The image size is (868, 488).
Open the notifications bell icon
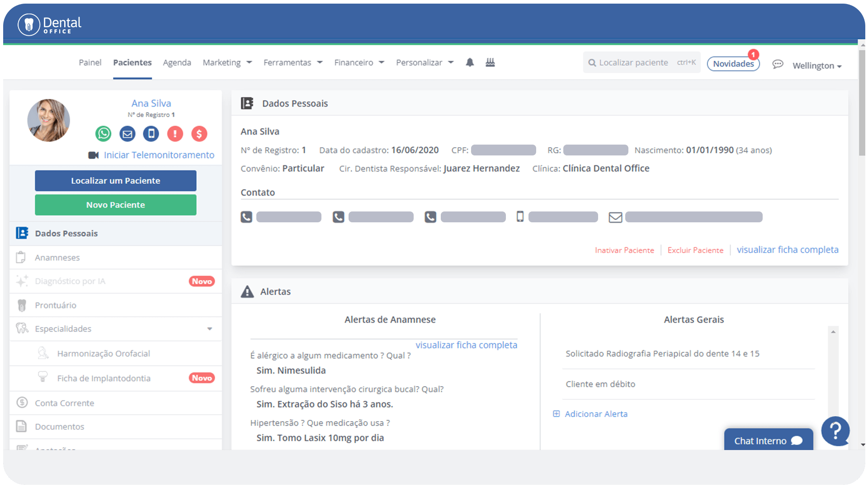click(470, 62)
